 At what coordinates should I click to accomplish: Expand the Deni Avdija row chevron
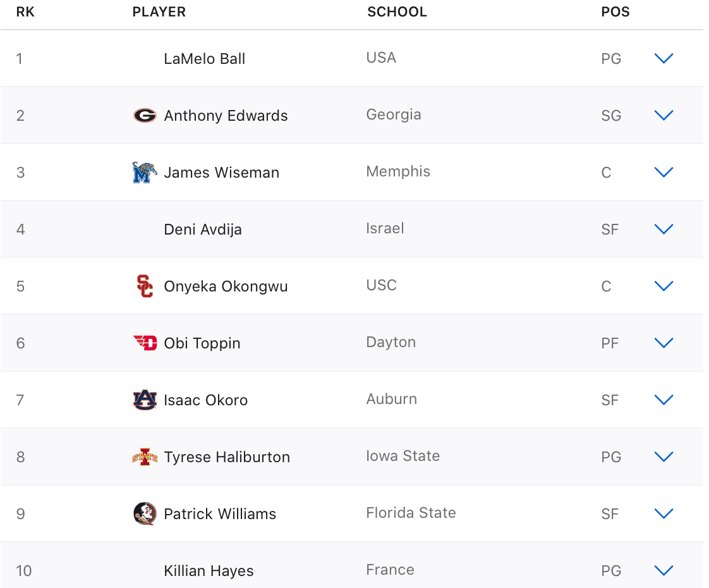(x=664, y=230)
